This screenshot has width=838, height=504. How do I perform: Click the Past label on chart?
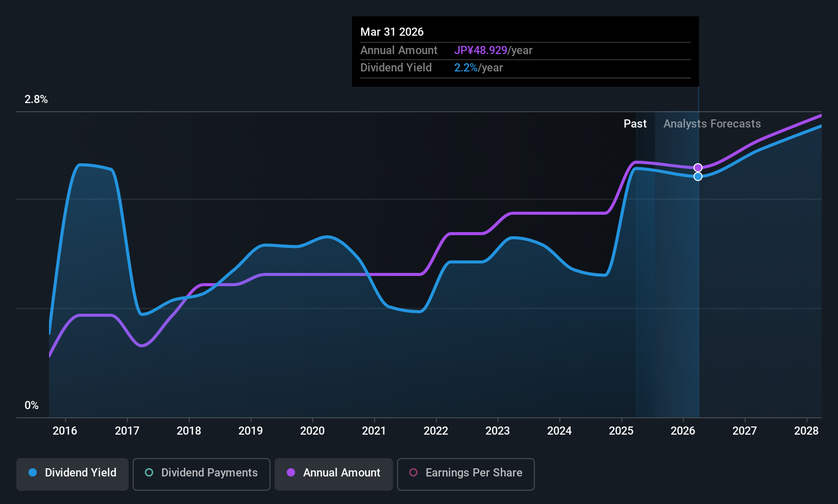635,124
